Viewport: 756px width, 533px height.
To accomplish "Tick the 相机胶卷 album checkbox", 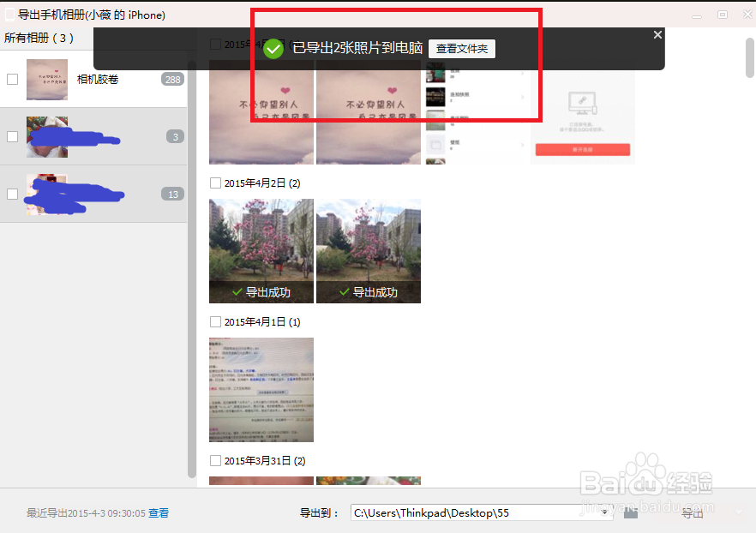I will [13, 79].
